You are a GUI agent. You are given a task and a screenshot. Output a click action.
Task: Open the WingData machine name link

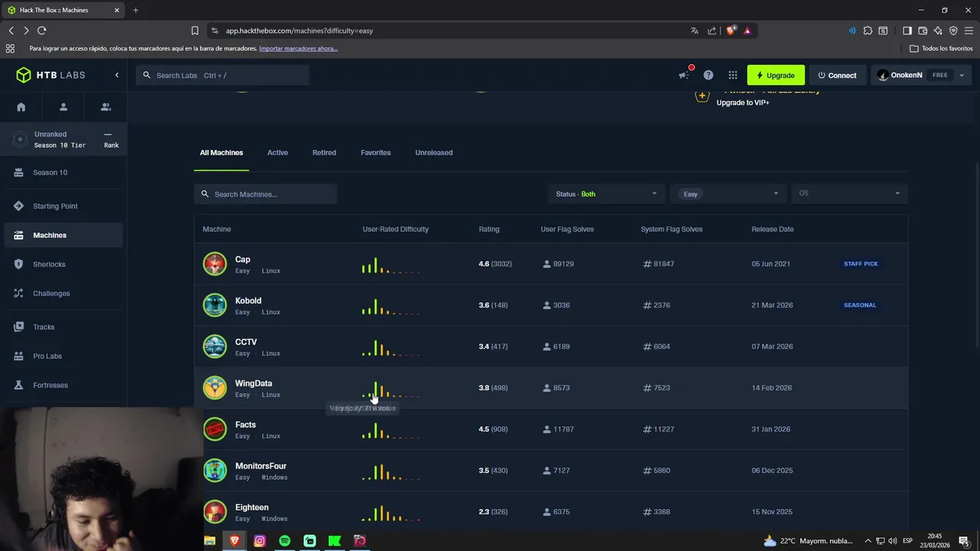[253, 383]
